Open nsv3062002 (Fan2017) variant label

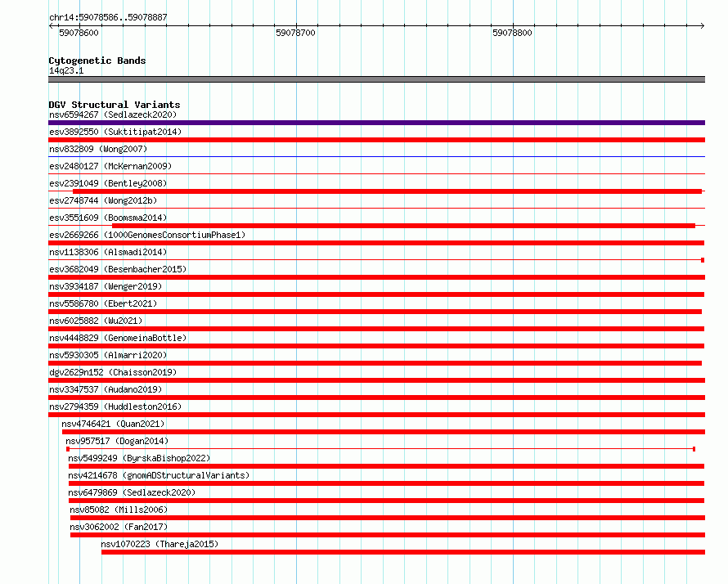119,527
